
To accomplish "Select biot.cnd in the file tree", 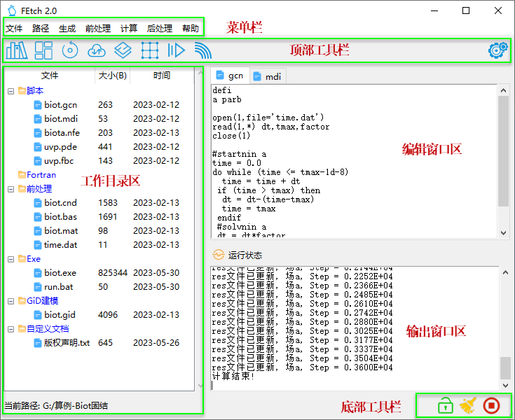I will 60,203.
